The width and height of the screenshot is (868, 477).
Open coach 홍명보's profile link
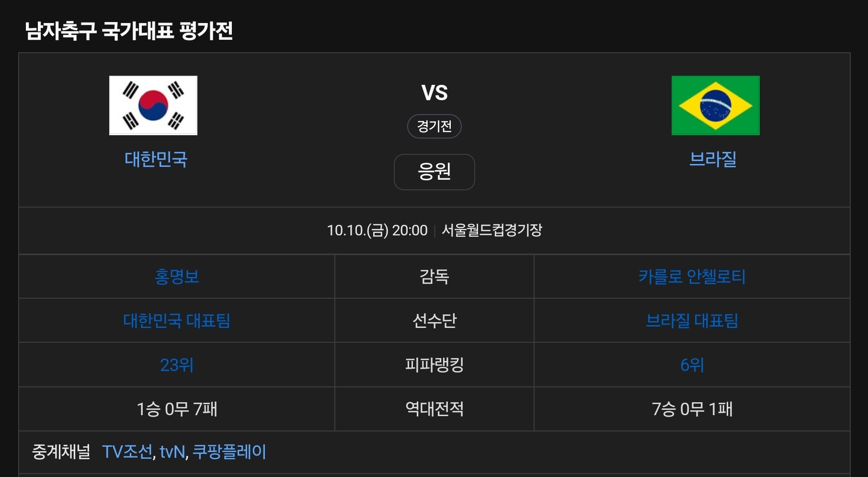coord(177,277)
